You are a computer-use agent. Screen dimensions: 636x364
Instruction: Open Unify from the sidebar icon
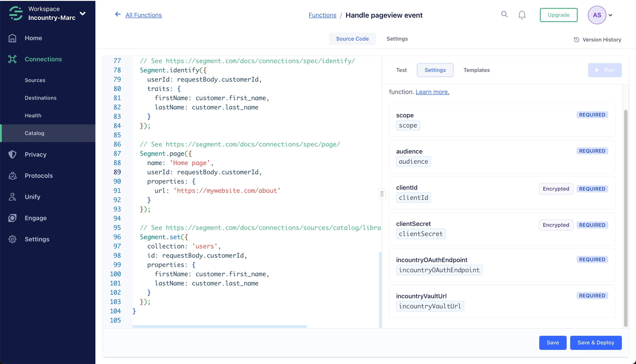[x=12, y=197]
